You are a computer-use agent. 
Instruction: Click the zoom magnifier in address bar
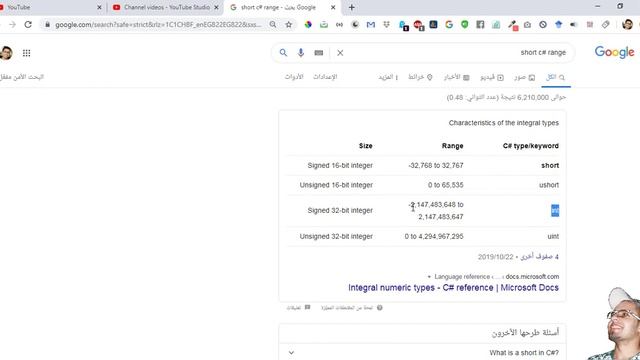(x=273, y=24)
